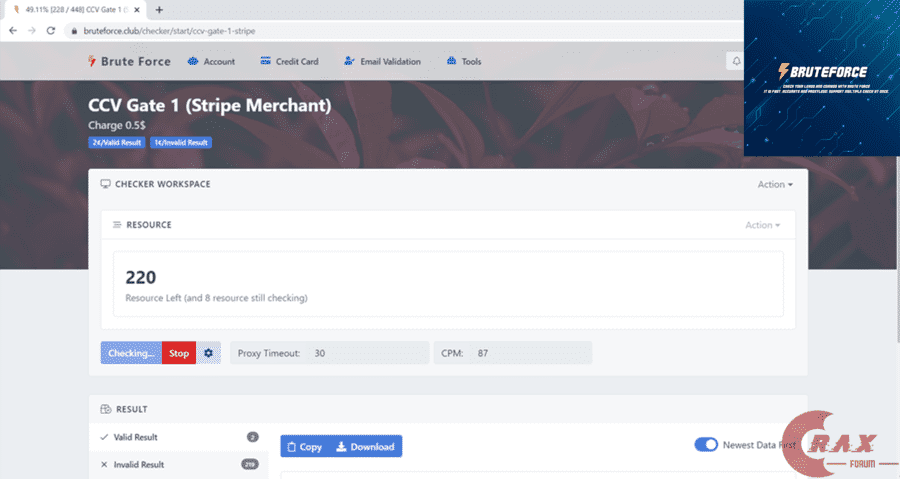Expand the Resource panel Action dropdown

(762, 225)
